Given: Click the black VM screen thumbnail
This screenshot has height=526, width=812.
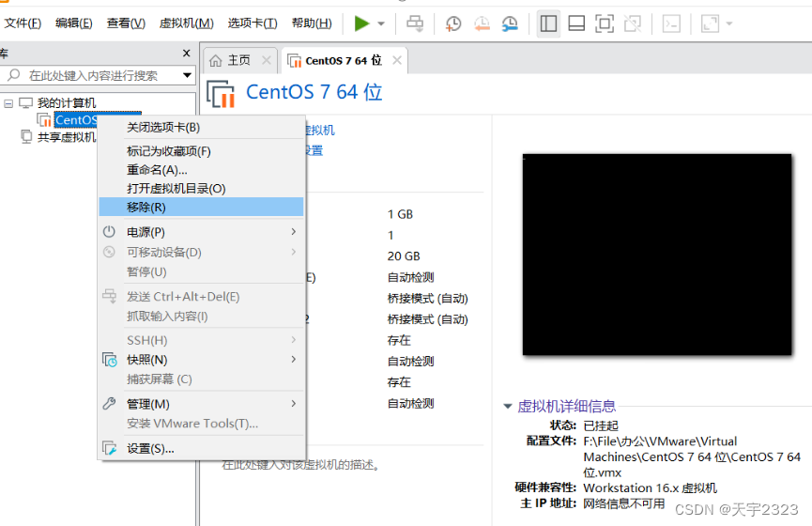Looking at the screenshot, I should (x=657, y=255).
